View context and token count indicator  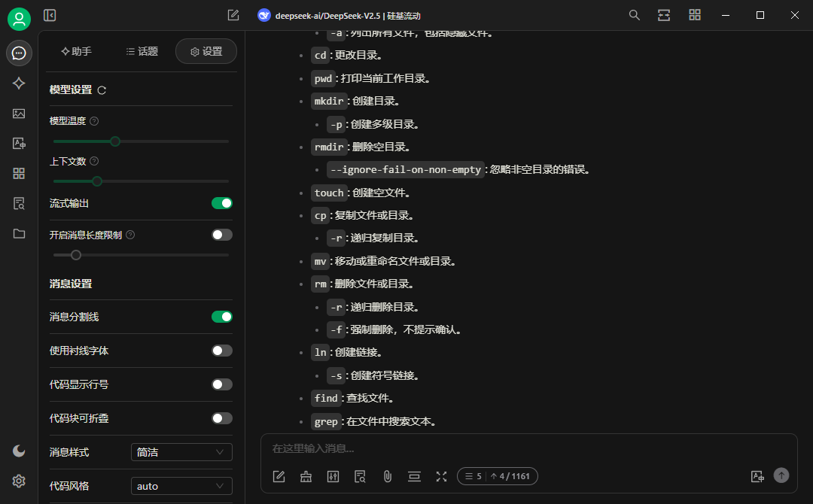click(498, 476)
